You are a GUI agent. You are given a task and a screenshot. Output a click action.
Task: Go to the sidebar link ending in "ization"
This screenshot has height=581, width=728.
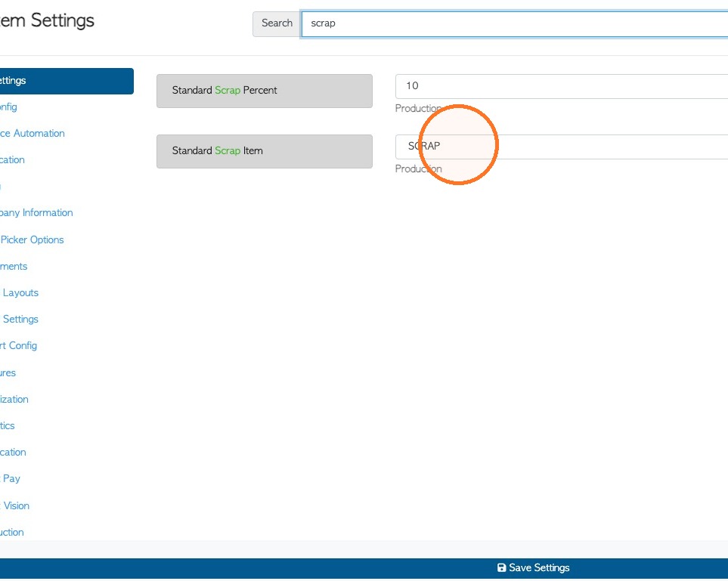(14, 400)
